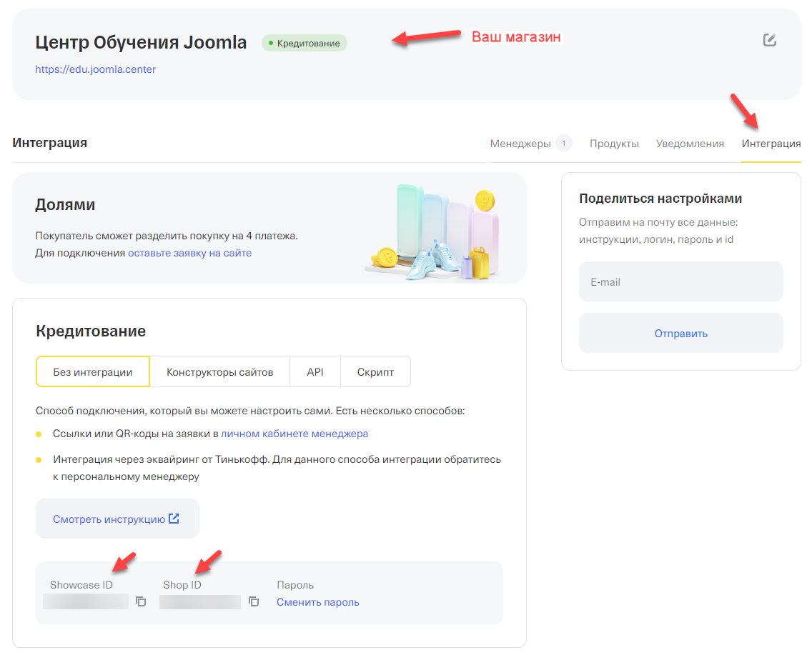Select the Конструкторы сайтов option
812x655 pixels.
click(x=219, y=371)
